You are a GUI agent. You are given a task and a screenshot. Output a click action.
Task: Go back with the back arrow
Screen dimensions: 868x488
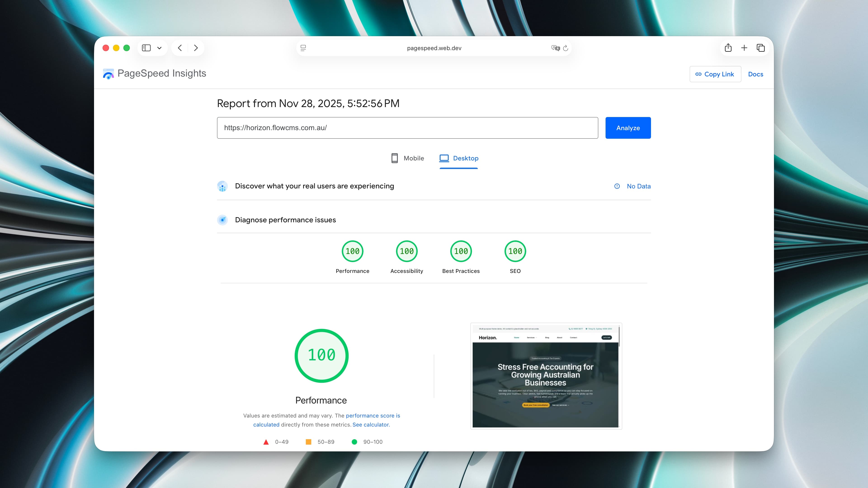(x=180, y=48)
